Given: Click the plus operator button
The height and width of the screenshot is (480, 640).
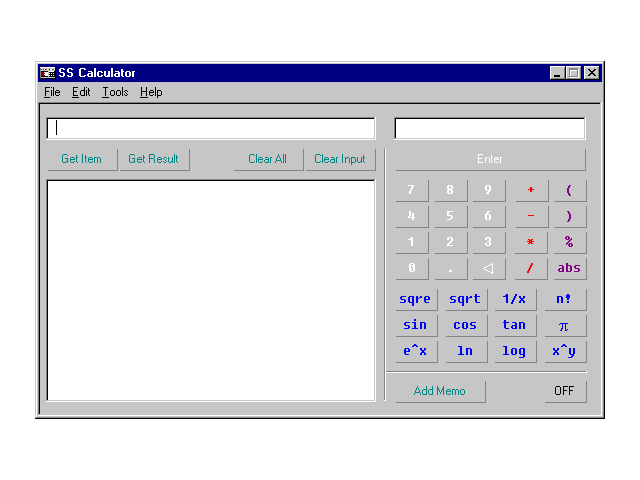Looking at the screenshot, I should click(531, 190).
